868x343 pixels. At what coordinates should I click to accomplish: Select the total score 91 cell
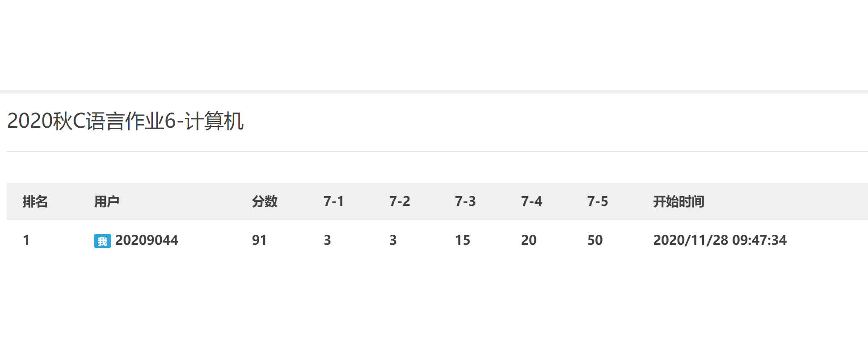click(x=259, y=240)
